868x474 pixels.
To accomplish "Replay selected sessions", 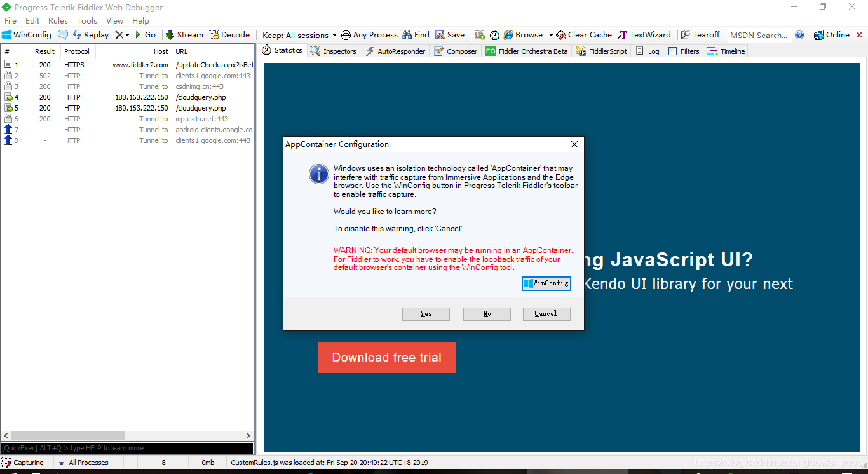I will tap(90, 35).
